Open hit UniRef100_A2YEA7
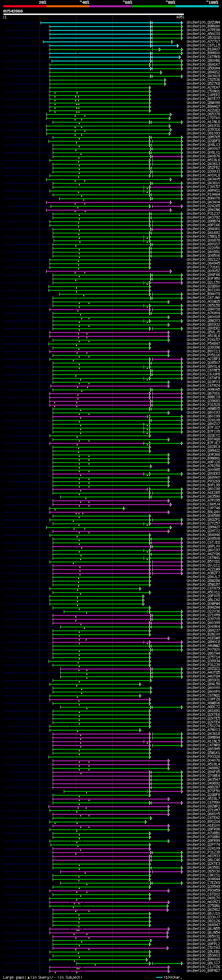The height and width of the screenshot is (980, 222). click(203, 88)
